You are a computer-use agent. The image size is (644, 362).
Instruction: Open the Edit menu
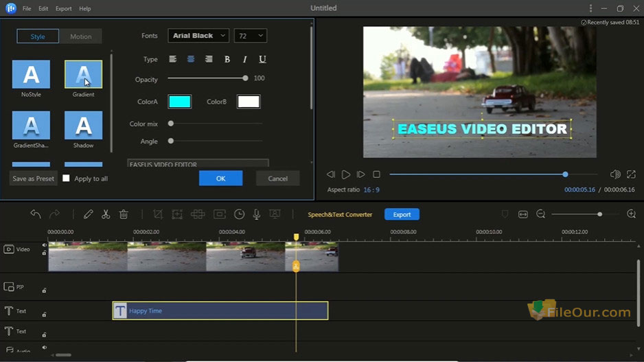coord(43,9)
